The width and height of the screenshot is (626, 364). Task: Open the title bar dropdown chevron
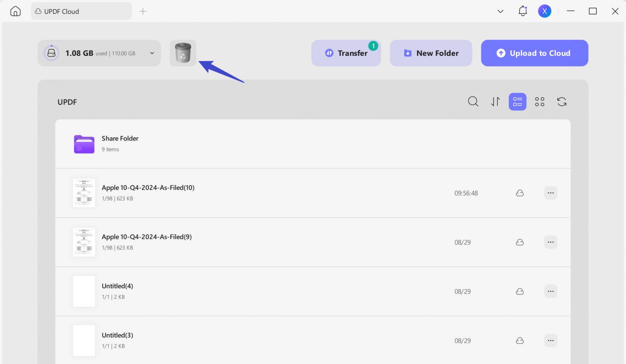(x=500, y=11)
